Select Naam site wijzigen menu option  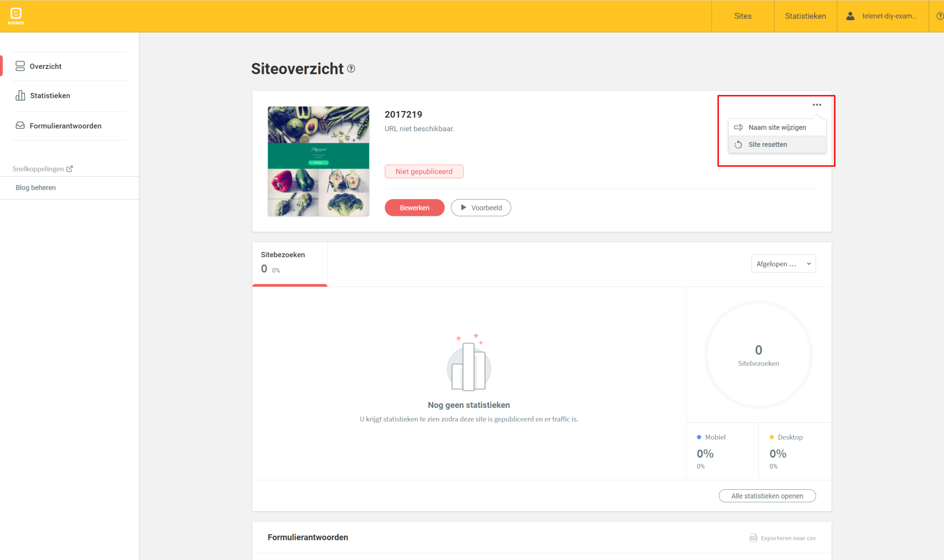click(x=777, y=127)
